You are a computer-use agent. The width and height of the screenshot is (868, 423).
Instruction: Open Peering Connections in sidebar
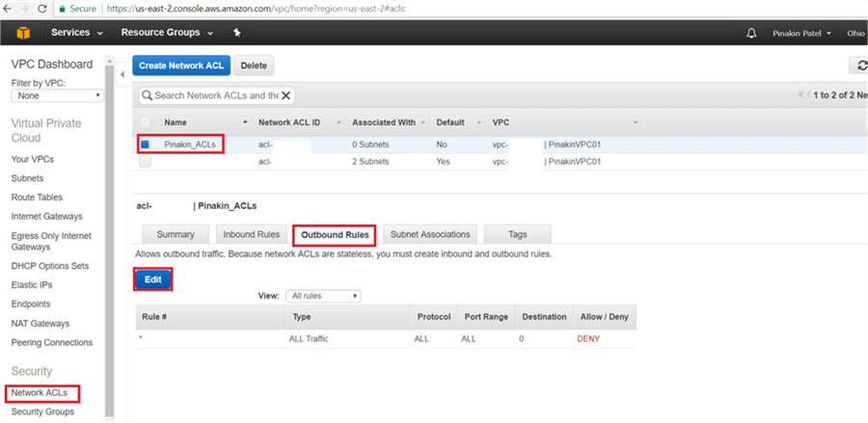52,342
